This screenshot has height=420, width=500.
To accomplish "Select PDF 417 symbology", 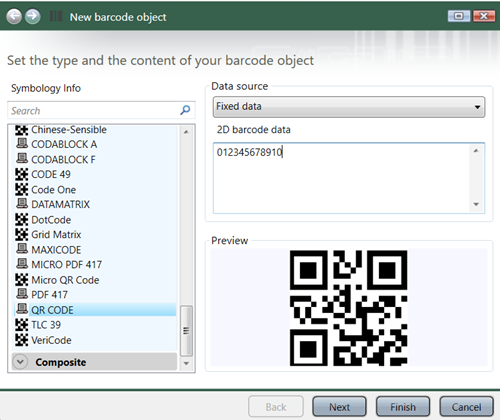I will (49, 295).
